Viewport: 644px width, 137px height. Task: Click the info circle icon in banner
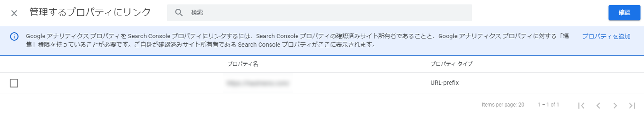14,37
